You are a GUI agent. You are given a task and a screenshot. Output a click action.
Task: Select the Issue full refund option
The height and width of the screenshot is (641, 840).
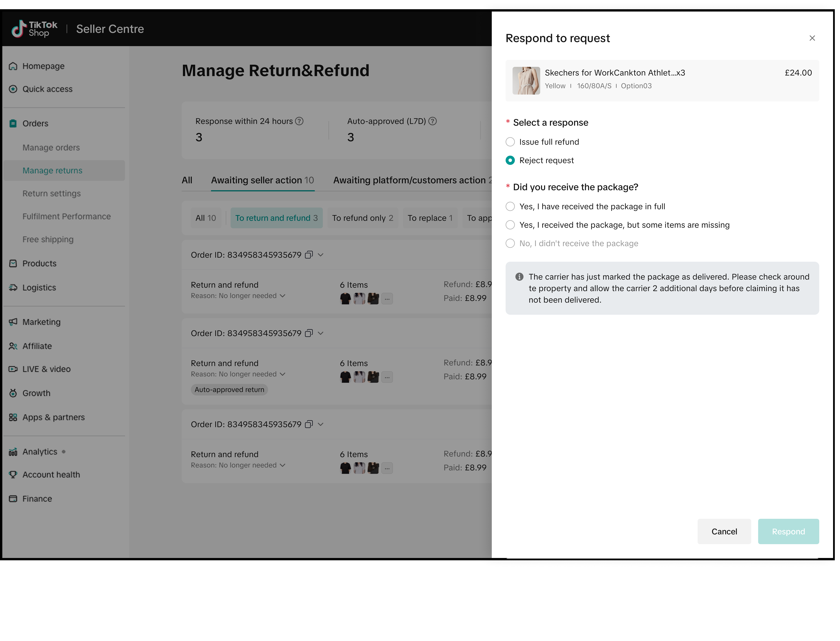tap(510, 142)
